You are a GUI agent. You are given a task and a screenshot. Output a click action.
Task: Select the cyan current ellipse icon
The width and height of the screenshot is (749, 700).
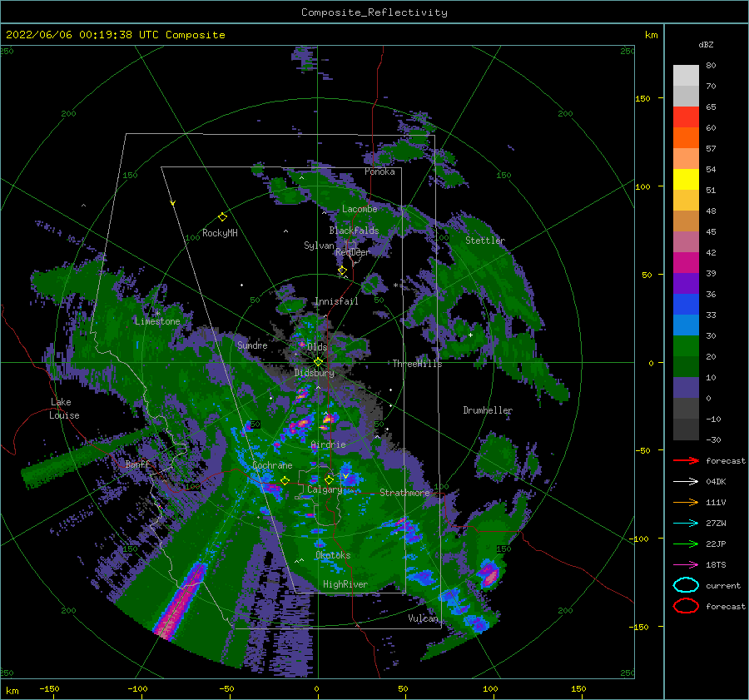coord(686,585)
